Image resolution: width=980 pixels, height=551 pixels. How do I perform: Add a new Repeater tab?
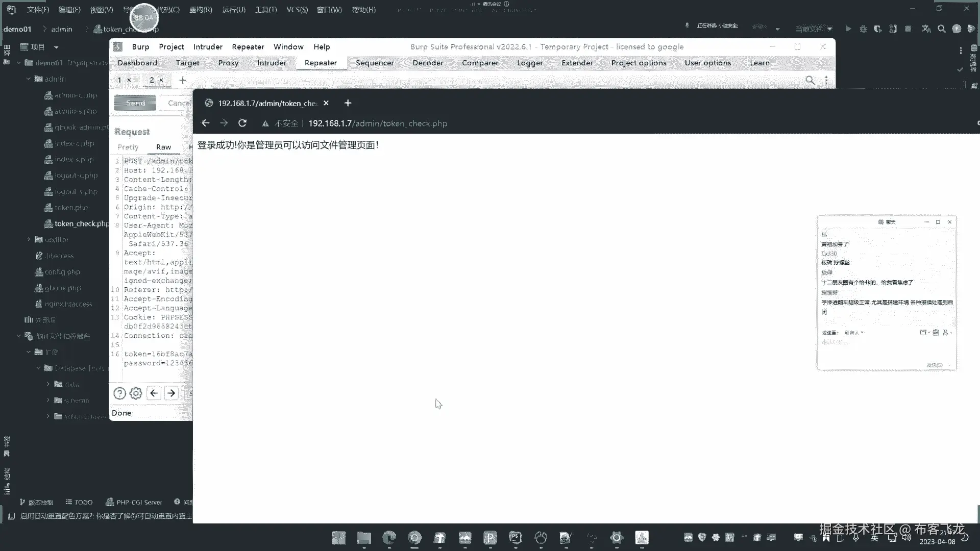(182, 80)
